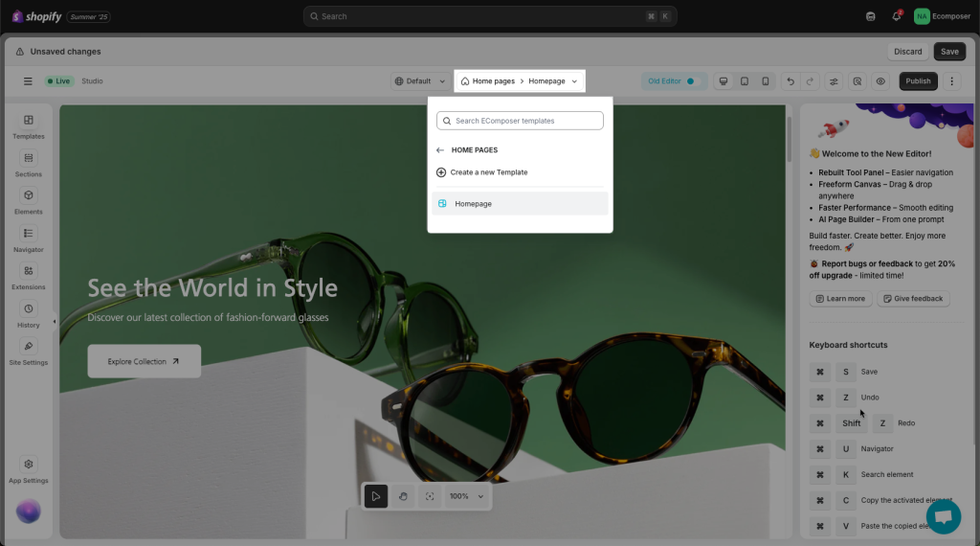The height and width of the screenshot is (546, 980).
Task: Open the Elements panel
Action: 28,202
